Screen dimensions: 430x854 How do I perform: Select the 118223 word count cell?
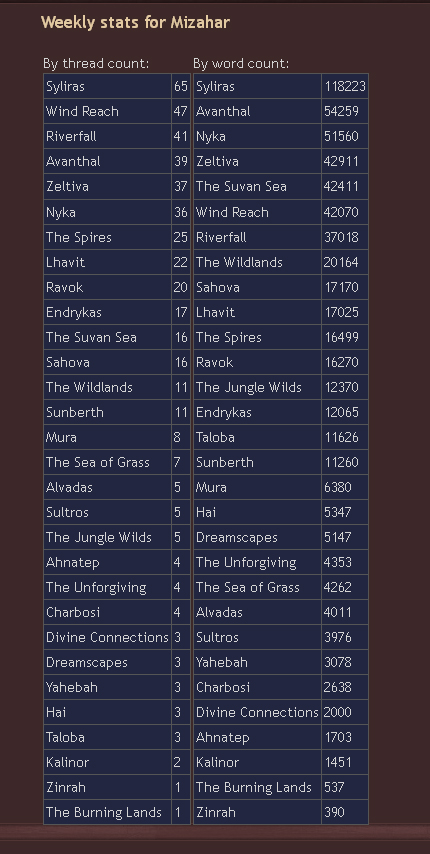point(345,87)
